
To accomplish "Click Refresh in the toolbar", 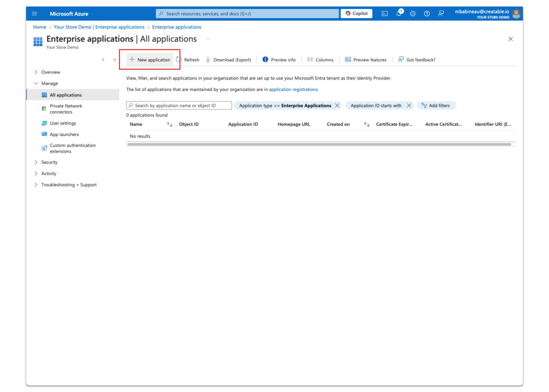I will 187,60.
